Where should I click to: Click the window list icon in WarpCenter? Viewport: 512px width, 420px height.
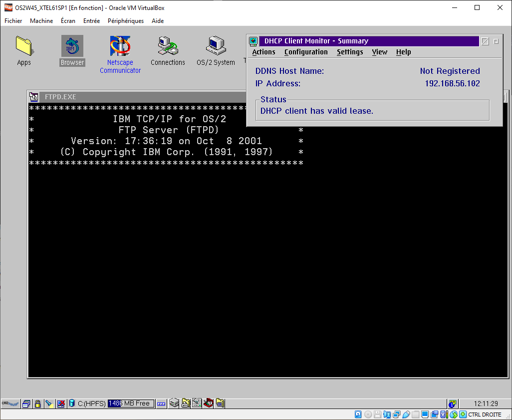26,404
